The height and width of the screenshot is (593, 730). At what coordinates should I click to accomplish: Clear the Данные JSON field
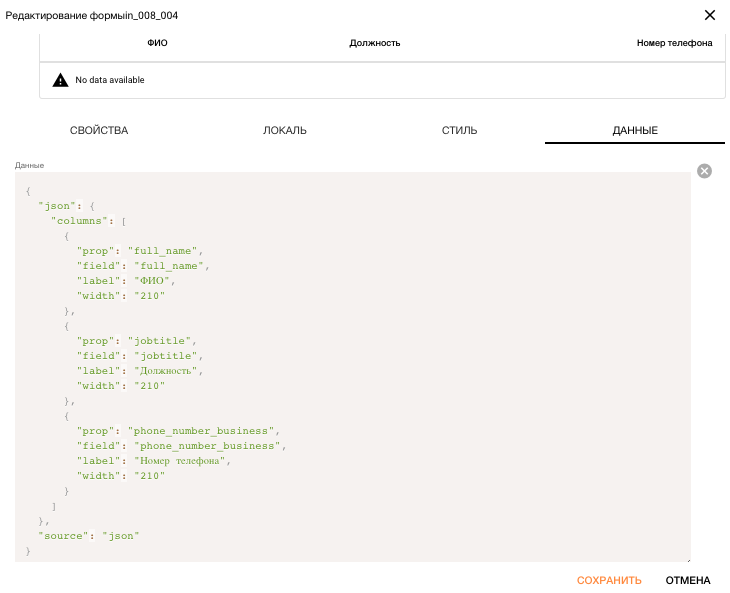pyautogui.click(x=704, y=171)
